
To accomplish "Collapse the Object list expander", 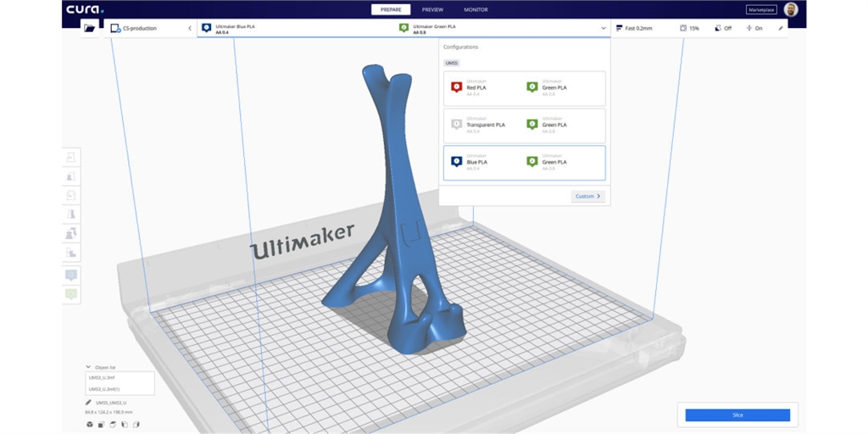I will 89,367.
